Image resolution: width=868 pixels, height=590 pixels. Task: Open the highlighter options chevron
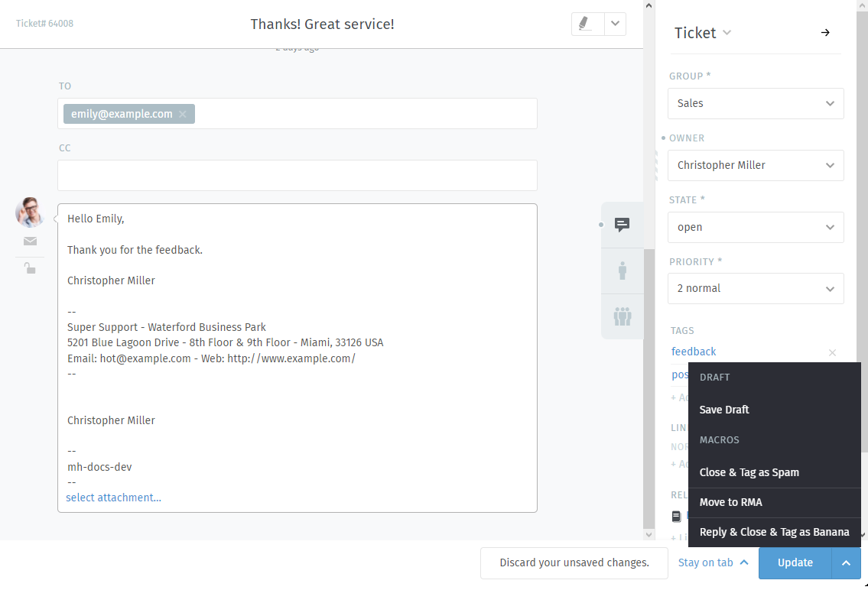[614, 24]
